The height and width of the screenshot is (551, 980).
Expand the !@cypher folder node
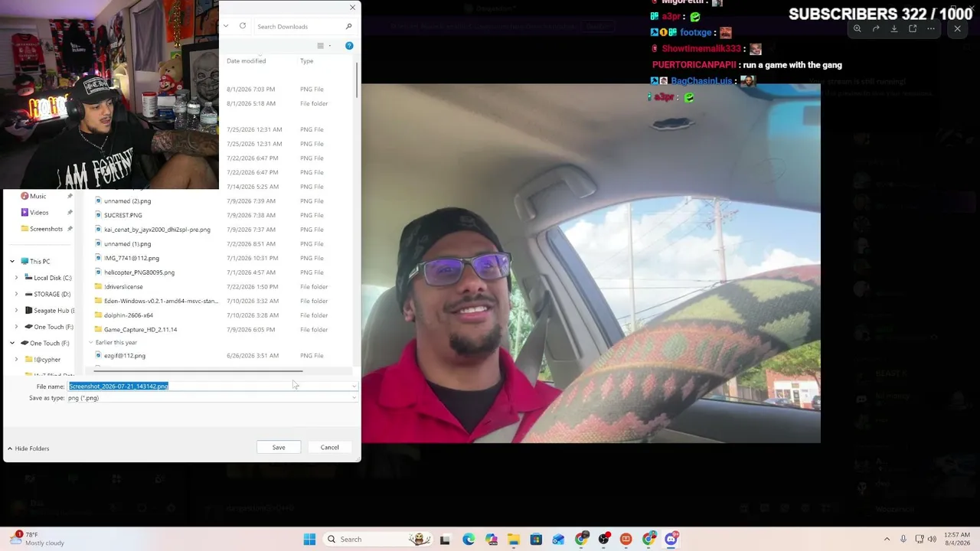click(x=16, y=360)
